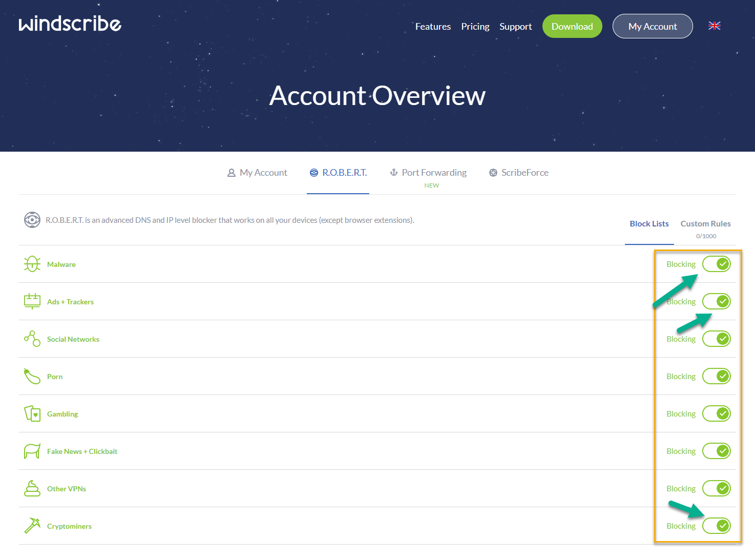The height and width of the screenshot is (560, 755).
Task: Disable Gambling blocking switch
Action: (717, 413)
